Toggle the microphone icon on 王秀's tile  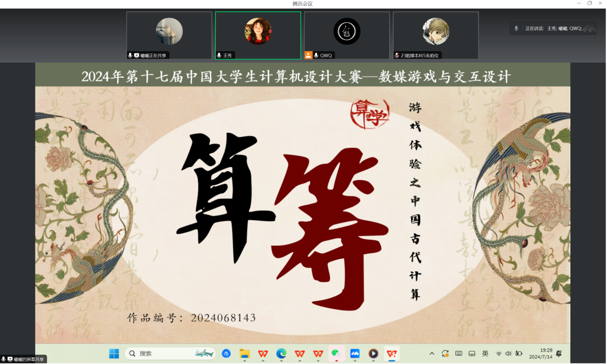(x=219, y=55)
